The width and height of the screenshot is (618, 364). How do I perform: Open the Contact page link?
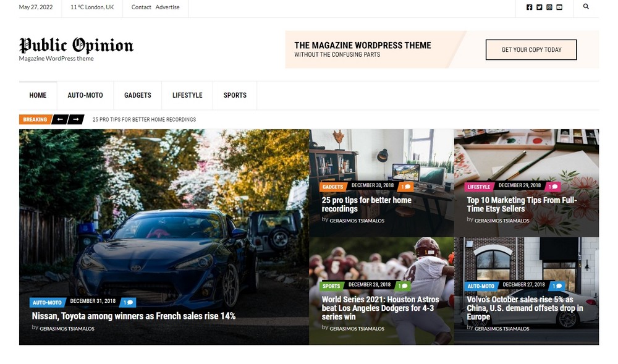tap(141, 7)
